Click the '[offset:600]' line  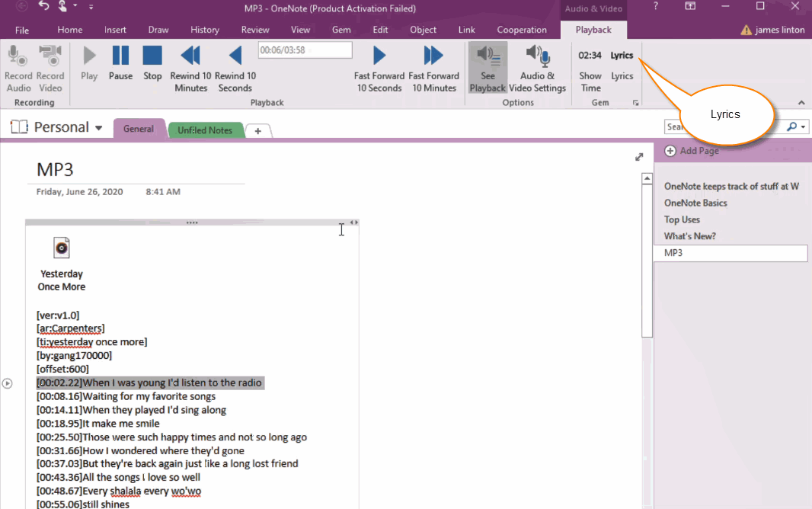(62, 370)
